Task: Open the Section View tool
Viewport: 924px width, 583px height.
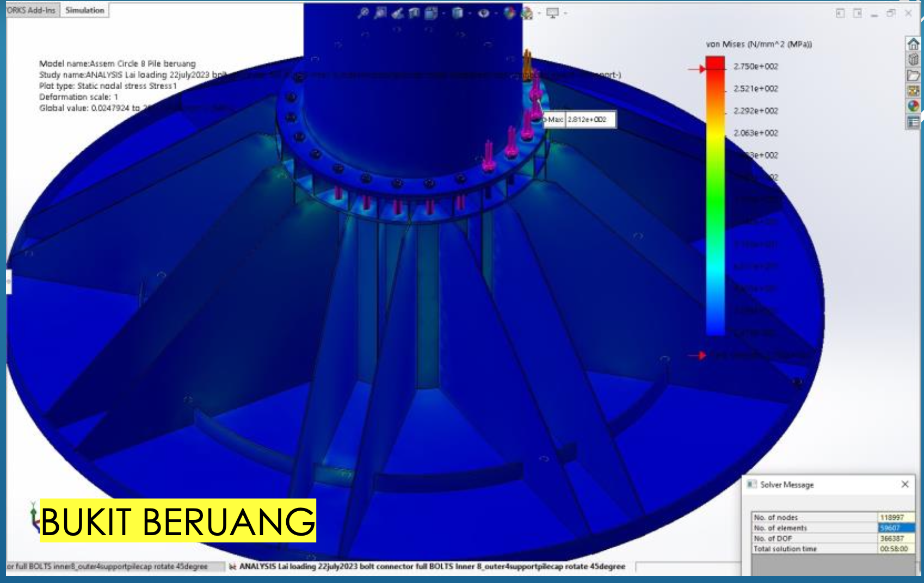Action: click(x=414, y=13)
